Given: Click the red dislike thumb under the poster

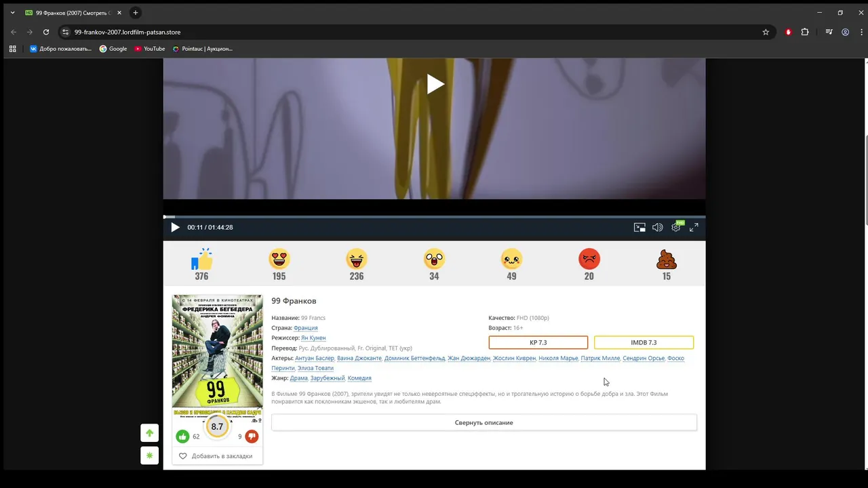Looking at the screenshot, I should pos(252,436).
